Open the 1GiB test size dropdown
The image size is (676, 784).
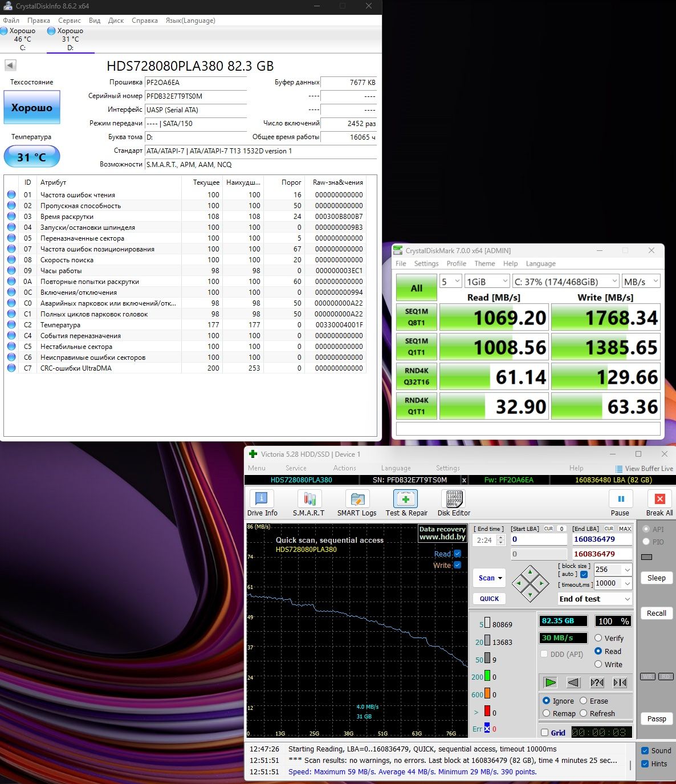(x=487, y=282)
